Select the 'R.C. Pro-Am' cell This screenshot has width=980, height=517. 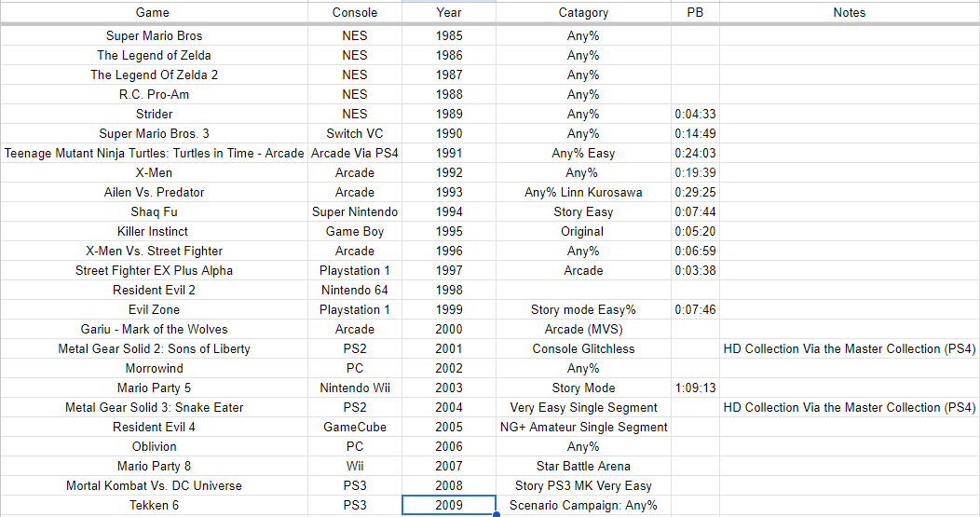coord(154,94)
